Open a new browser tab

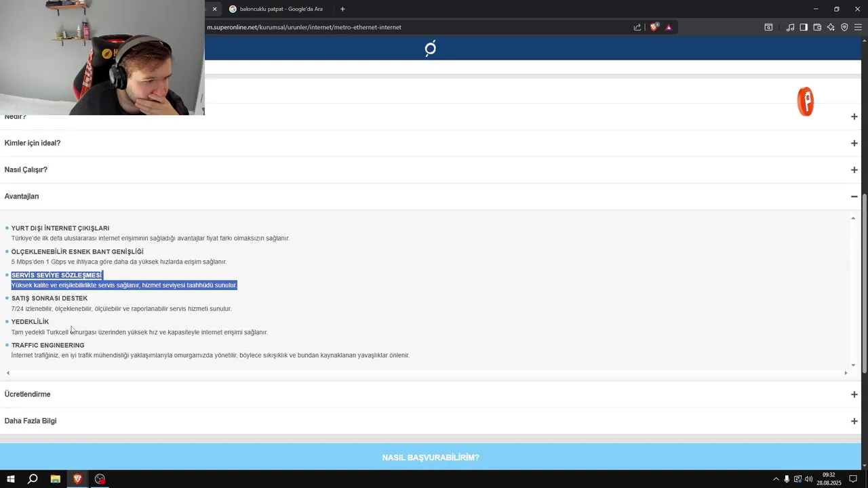(342, 9)
